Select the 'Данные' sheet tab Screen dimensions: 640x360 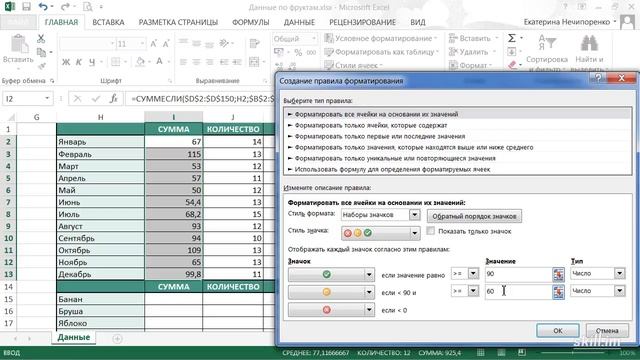[x=74, y=338]
